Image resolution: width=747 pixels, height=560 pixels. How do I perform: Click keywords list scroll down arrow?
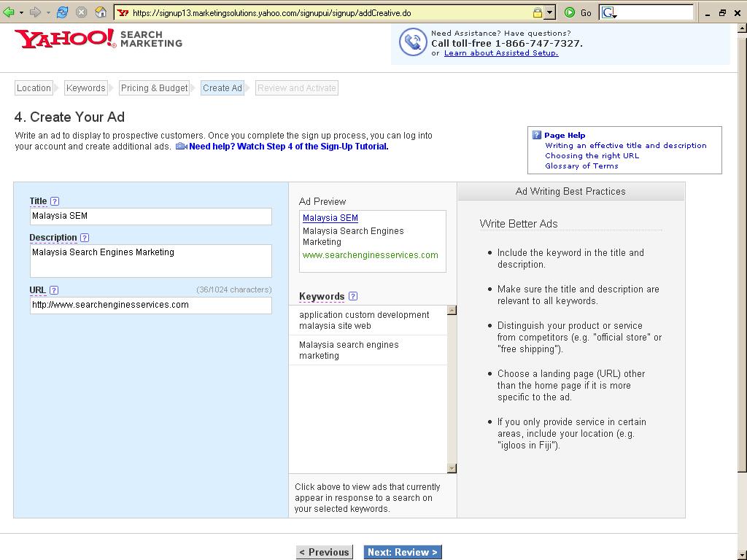(x=452, y=469)
